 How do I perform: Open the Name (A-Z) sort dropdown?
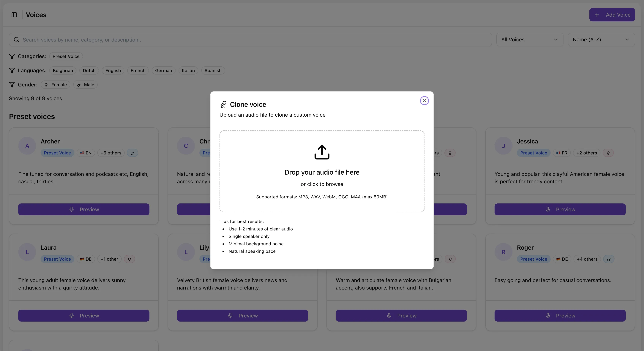point(601,40)
